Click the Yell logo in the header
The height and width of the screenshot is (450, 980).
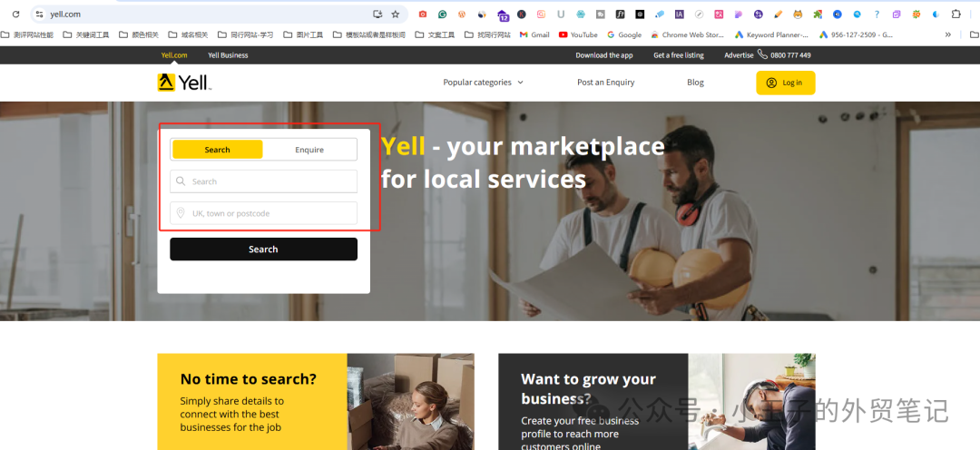tap(184, 83)
